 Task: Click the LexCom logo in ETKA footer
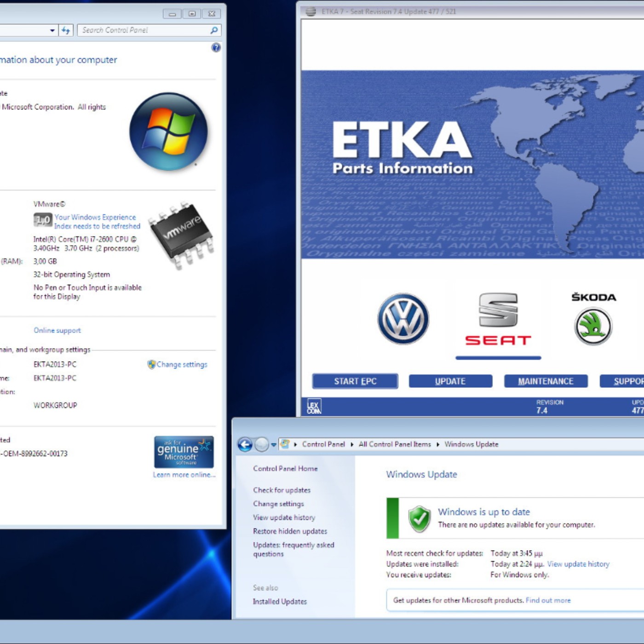(314, 407)
